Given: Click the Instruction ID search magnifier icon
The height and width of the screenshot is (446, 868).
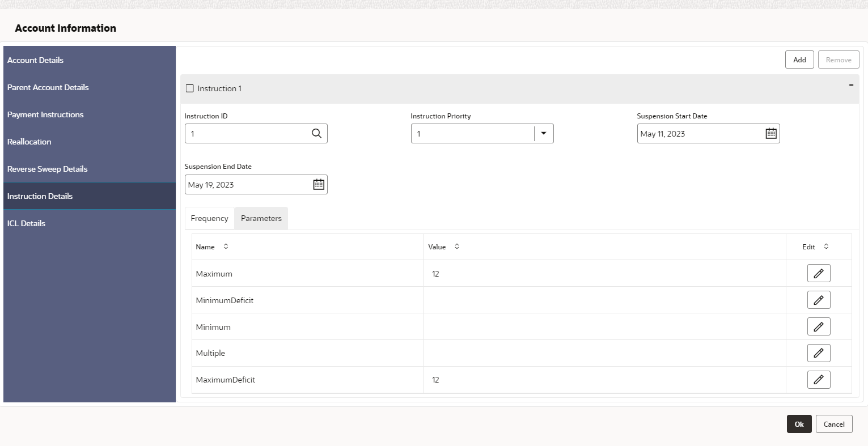Looking at the screenshot, I should click(316, 134).
